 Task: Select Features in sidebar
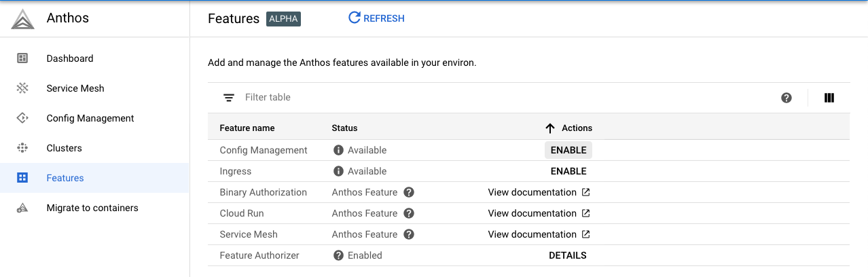pos(94,178)
